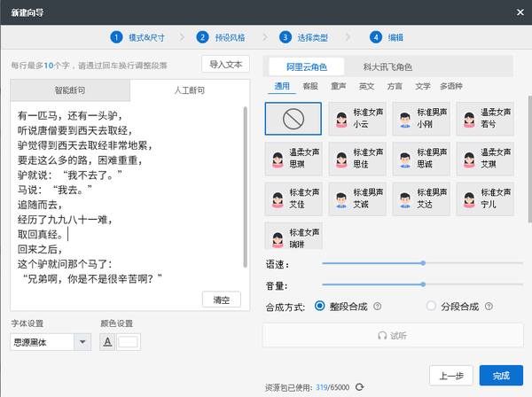Choose 标准男声 艾诚 voice
Screen dimensions: 532x397
pyautogui.click(x=357, y=198)
